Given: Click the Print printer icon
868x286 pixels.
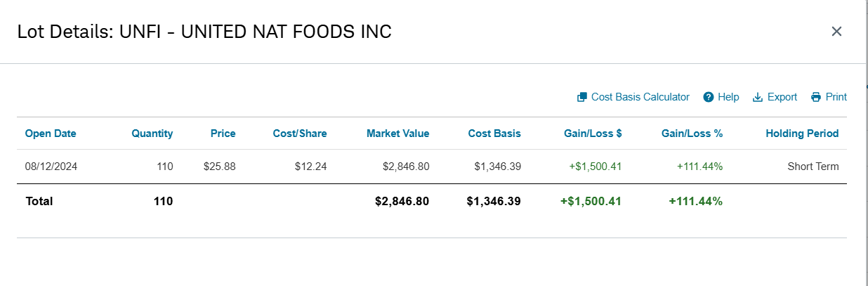Looking at the screenshot, I should tap(816, 97).
